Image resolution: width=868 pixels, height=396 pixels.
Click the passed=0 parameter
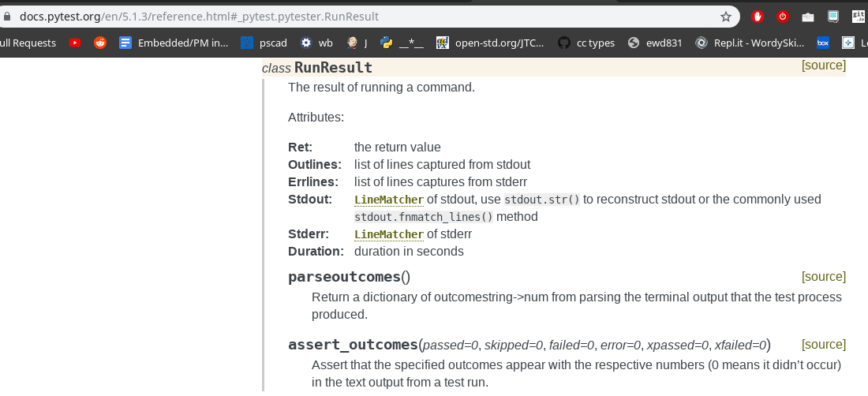[451, 345]
